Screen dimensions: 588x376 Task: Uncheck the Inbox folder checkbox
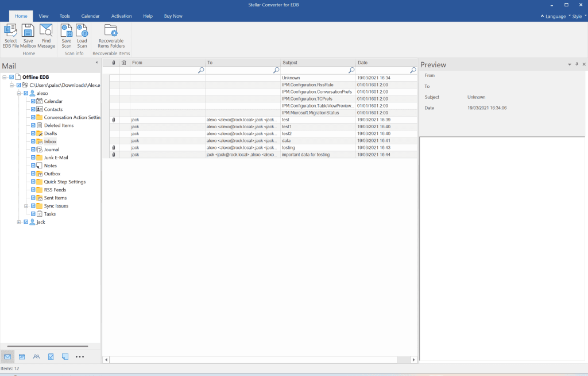pyautogui.click(x=33, y=141)
